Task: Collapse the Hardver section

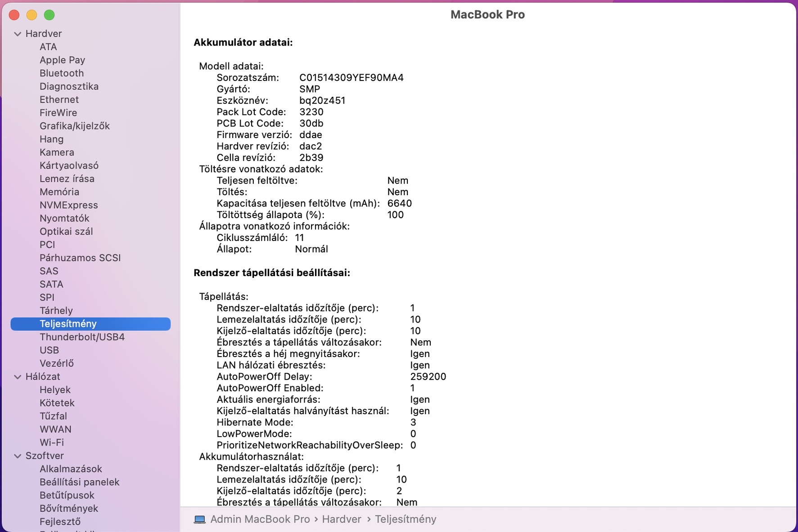Action: 18,34
